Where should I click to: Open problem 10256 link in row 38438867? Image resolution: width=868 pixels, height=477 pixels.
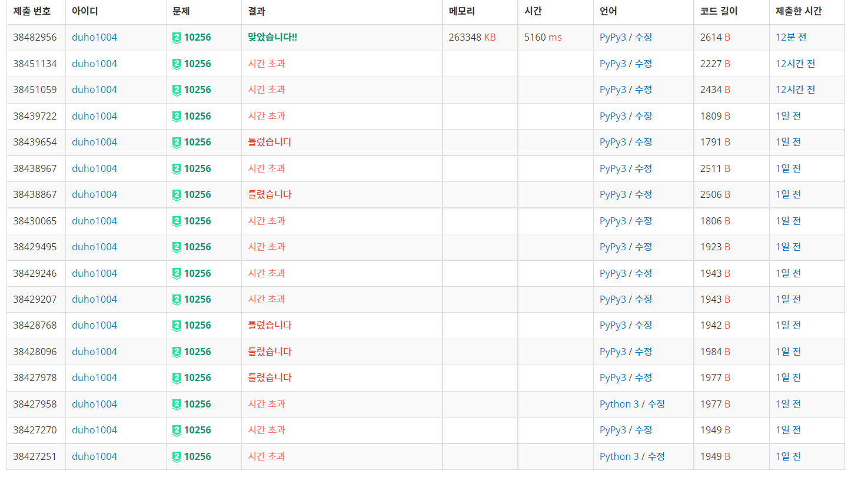pyautogui.click(x=197, y=194)
